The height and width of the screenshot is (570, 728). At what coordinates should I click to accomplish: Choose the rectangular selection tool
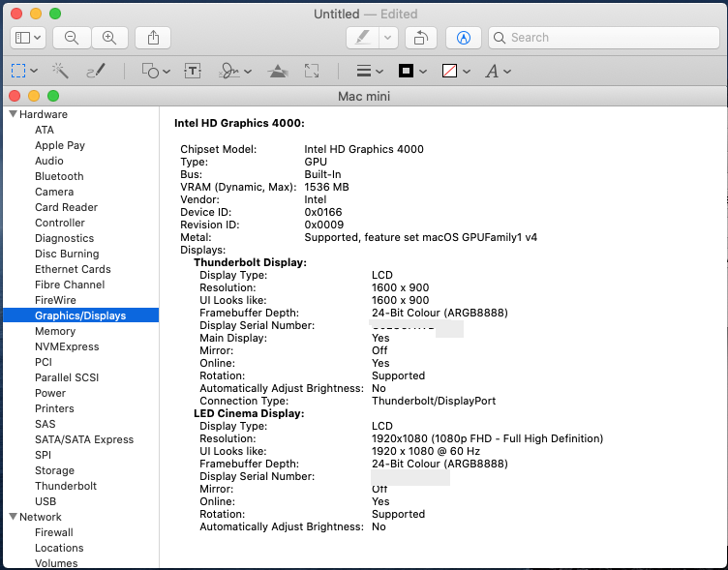tap(18, 71)
